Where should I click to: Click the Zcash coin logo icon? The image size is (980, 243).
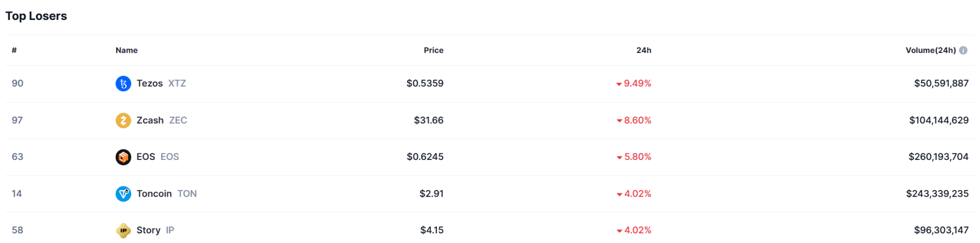(123, 120)
